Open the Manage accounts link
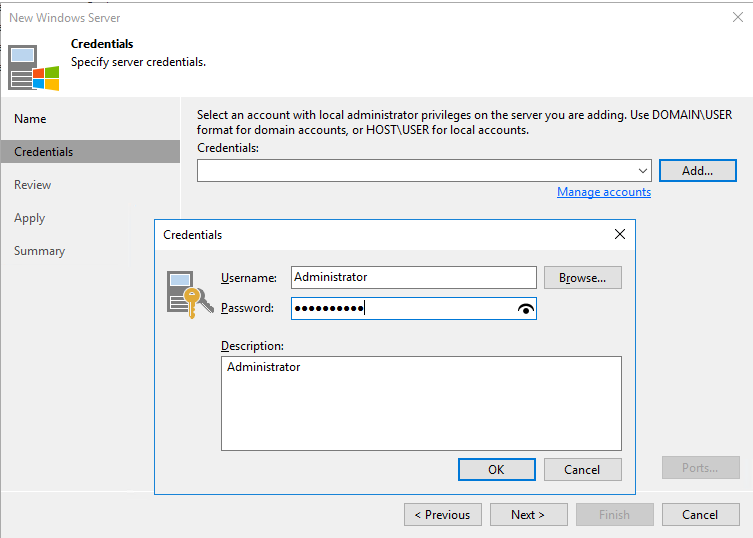This screenshot has width=753, height=538. click(604, 192)
